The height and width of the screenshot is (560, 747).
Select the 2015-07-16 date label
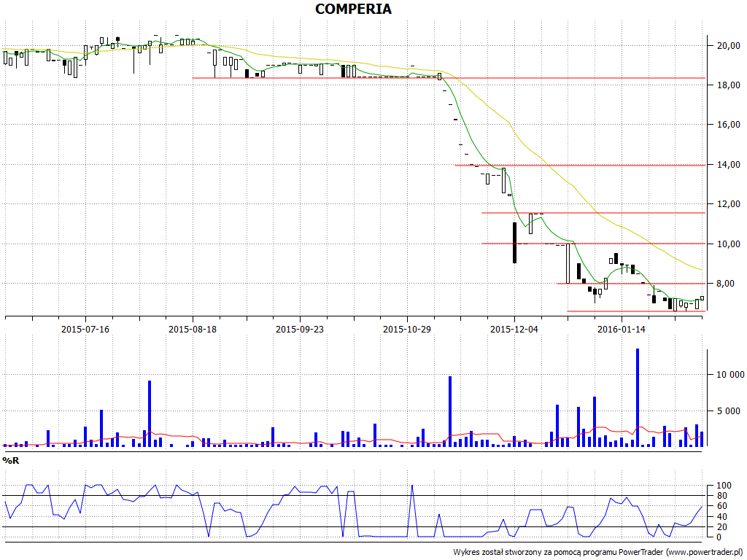point(85,329)
